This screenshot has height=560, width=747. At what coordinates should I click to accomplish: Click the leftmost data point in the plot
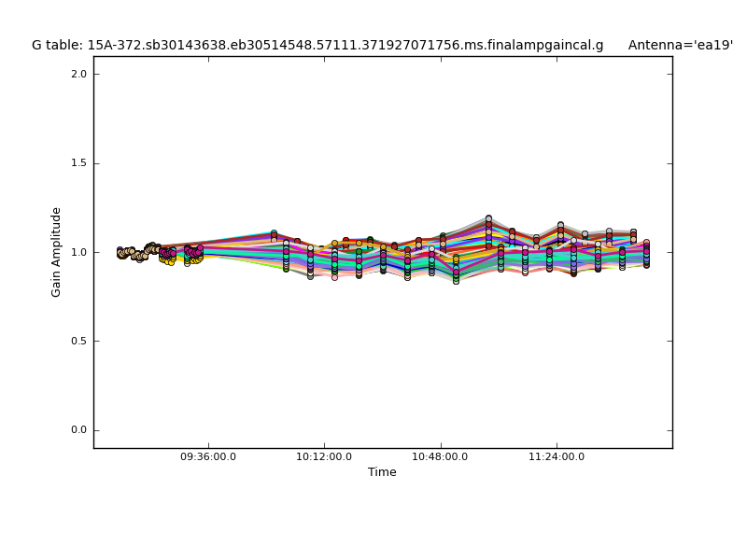point(120,251)
